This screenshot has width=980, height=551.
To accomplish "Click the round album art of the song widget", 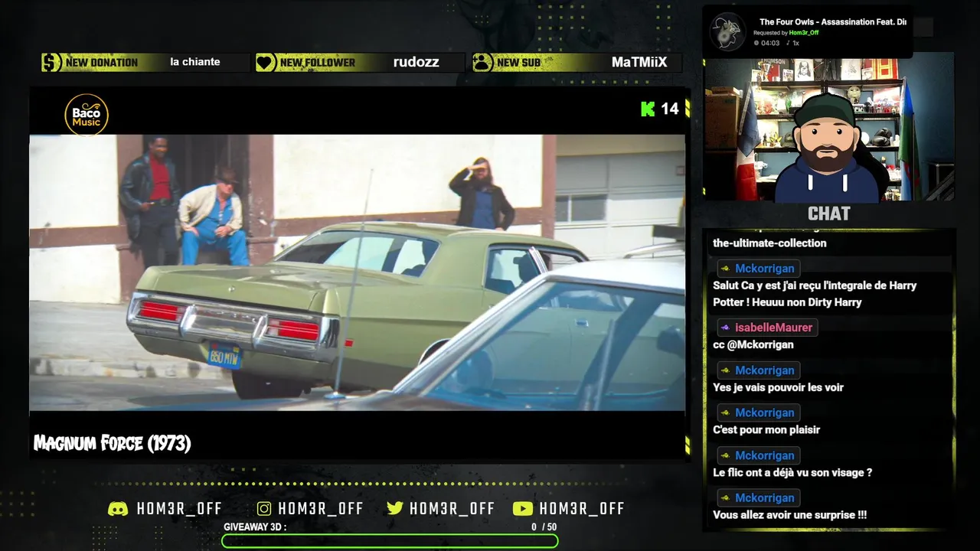I will [727, 32].
